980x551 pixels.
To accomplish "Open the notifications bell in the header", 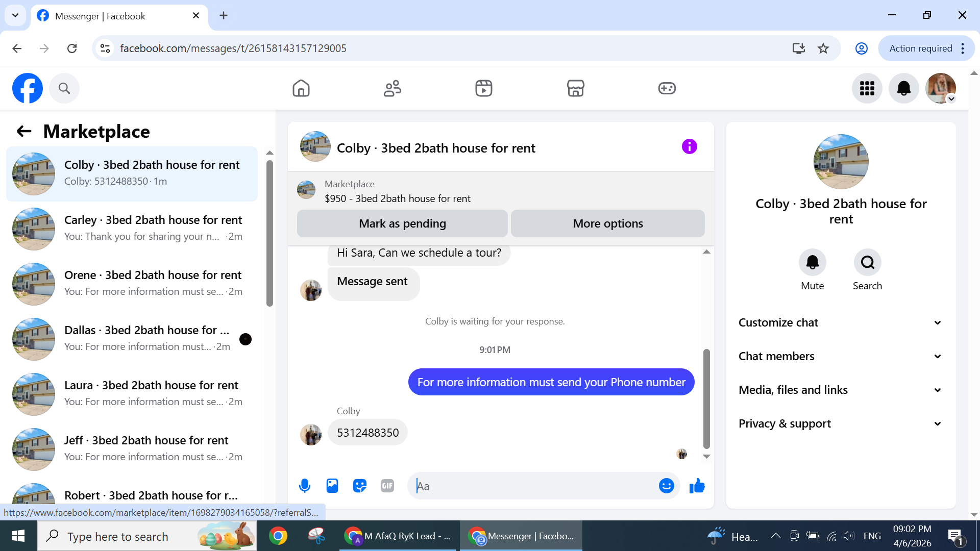I will 904,88.
